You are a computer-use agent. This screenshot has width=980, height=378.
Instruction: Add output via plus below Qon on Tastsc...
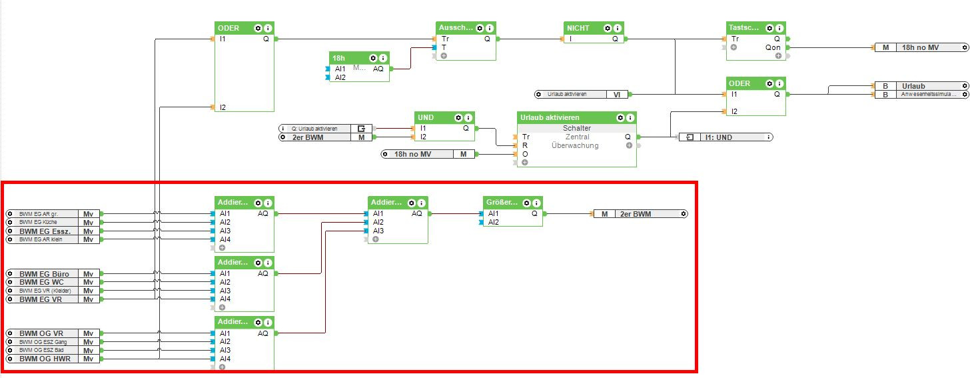pyautogui.click(x=777, y=56)
